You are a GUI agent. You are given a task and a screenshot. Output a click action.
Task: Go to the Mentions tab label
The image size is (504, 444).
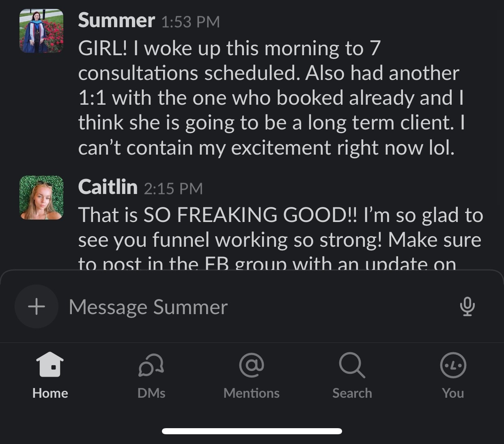point(252,393)
